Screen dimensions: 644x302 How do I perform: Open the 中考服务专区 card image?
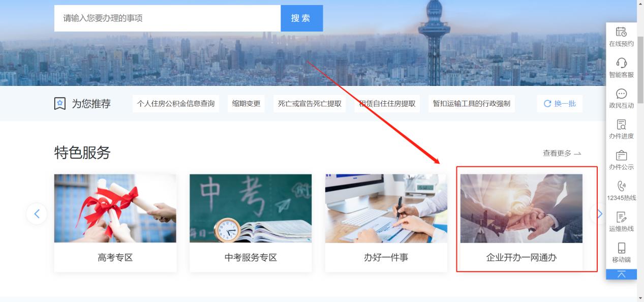(251, 208)
